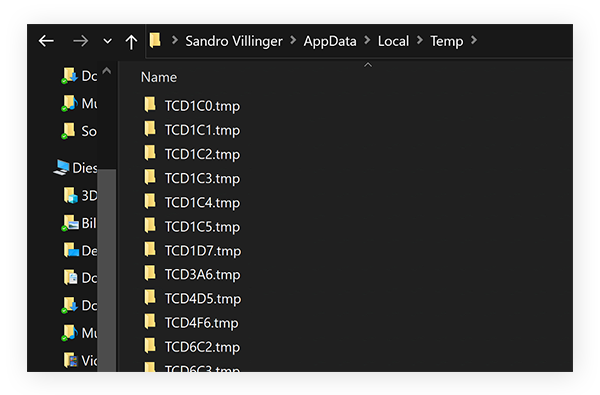Open recent locations dropdown arrow
The width and height of the screenshot is (600, 395).
coord(108,41)
